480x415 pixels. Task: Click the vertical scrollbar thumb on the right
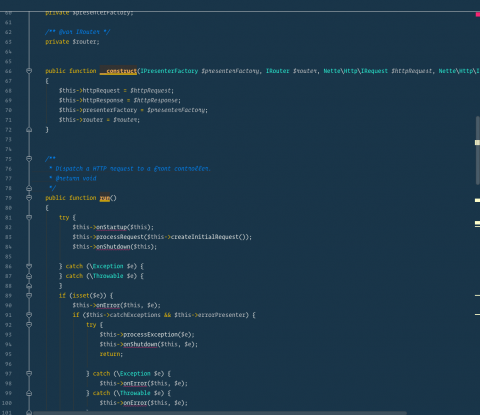[478, 150]
